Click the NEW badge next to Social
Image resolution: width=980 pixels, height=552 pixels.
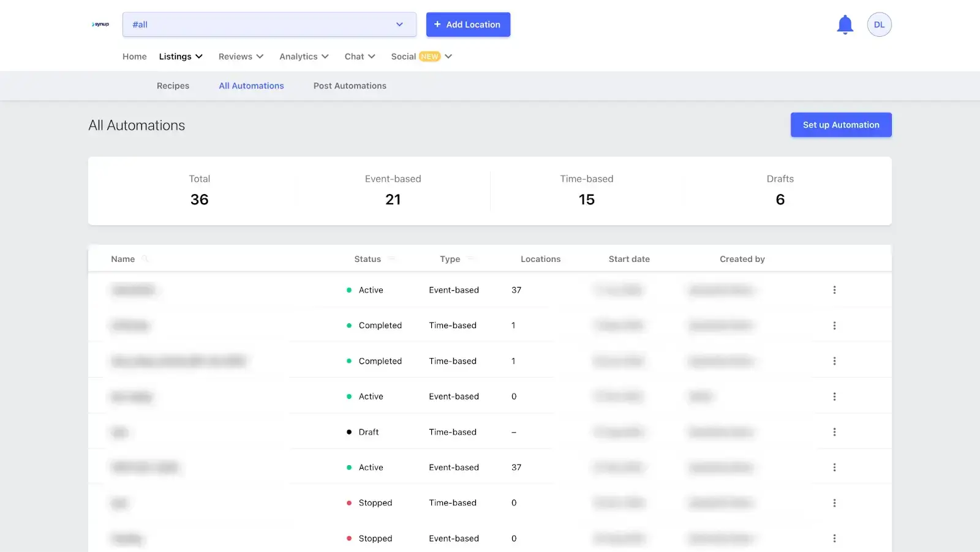click(430, 56)
